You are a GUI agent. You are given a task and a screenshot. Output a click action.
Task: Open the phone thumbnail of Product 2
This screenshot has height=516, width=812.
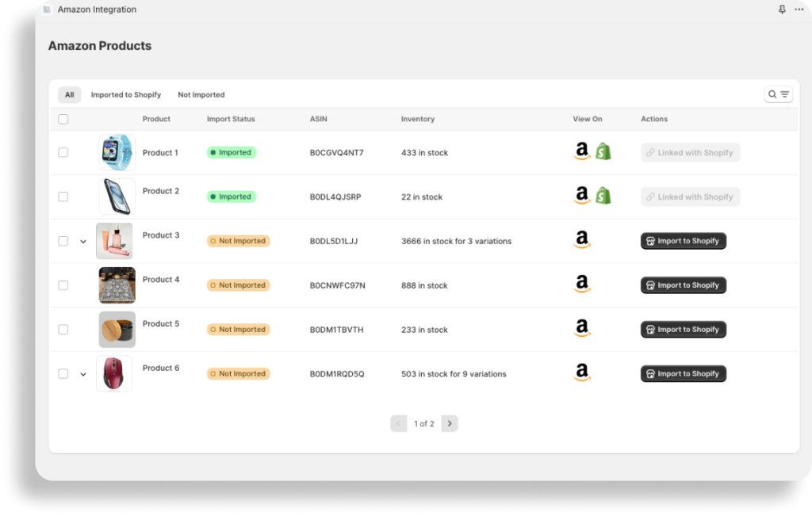pyautogui.click(x=117, y=197)
